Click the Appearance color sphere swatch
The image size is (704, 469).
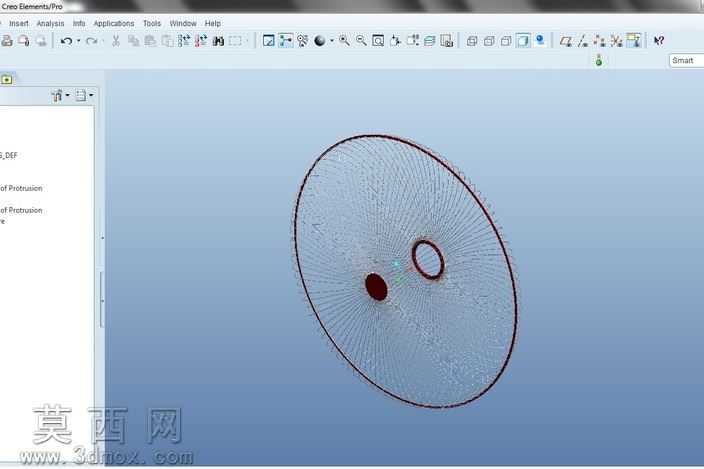320,41
